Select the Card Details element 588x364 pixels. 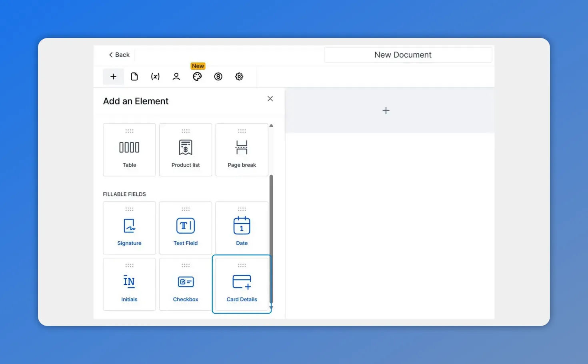coord(242,284)
